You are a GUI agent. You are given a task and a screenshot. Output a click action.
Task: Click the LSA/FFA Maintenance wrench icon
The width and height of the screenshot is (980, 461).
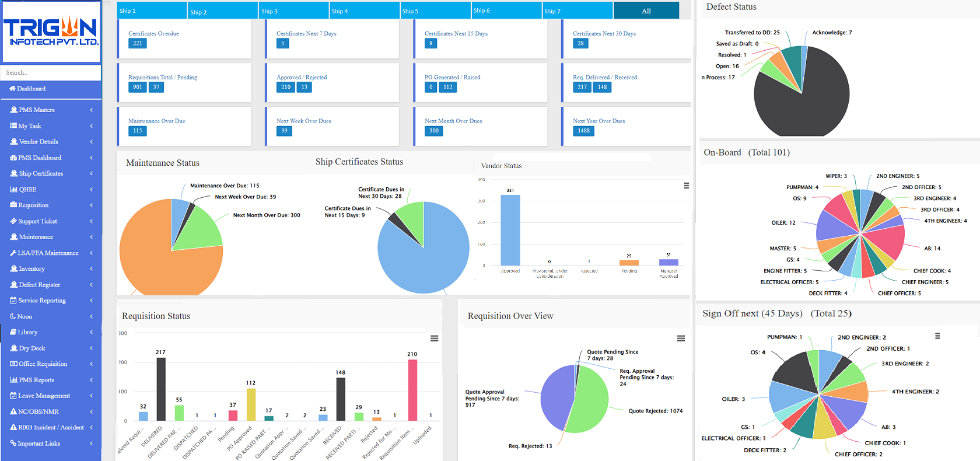click(x=13, y=253)
